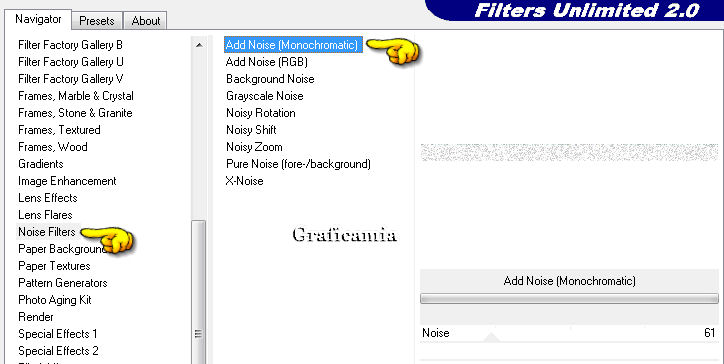Switch to the Presets tab
Viewport: 724px width, 364px height.
(97, 21)
